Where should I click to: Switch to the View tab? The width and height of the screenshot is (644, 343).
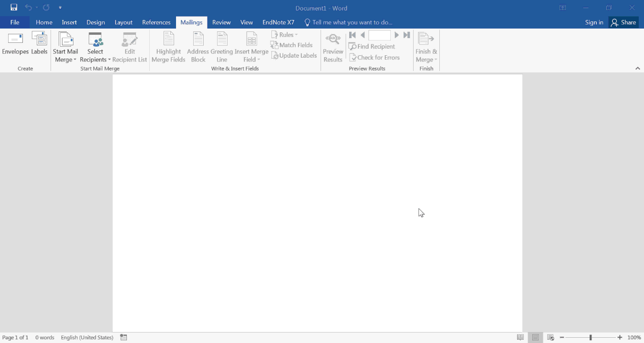click(x=247, y=22)
